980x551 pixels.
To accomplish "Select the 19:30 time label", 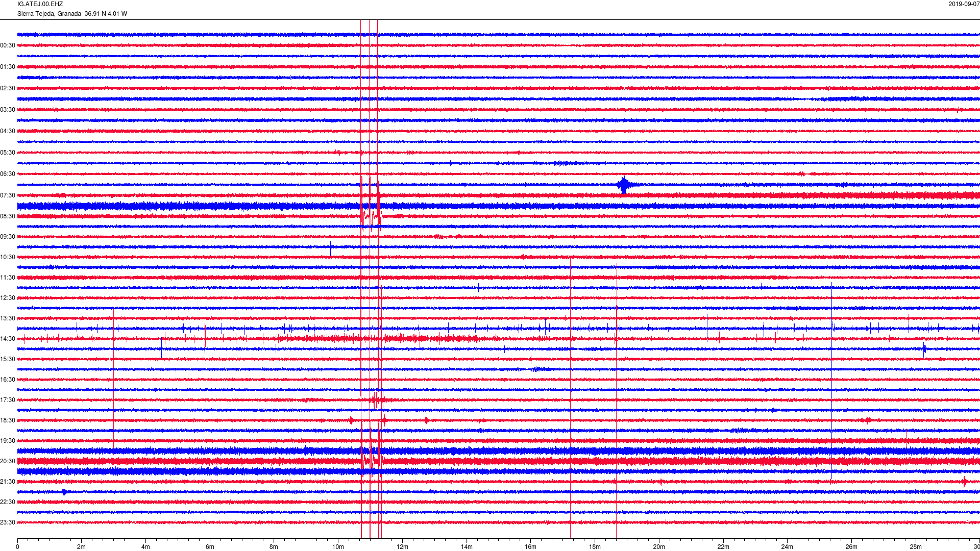I will (x=8, y=441).
